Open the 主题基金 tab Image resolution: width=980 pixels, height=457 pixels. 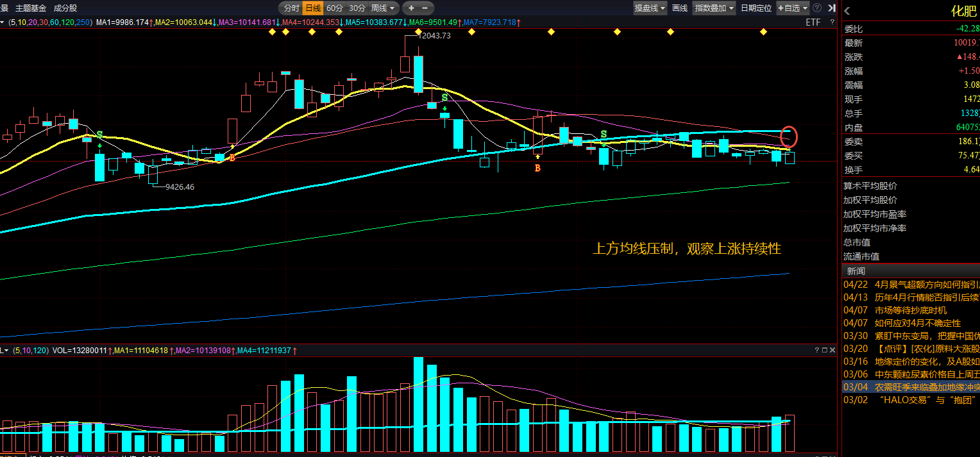point(31,8)
